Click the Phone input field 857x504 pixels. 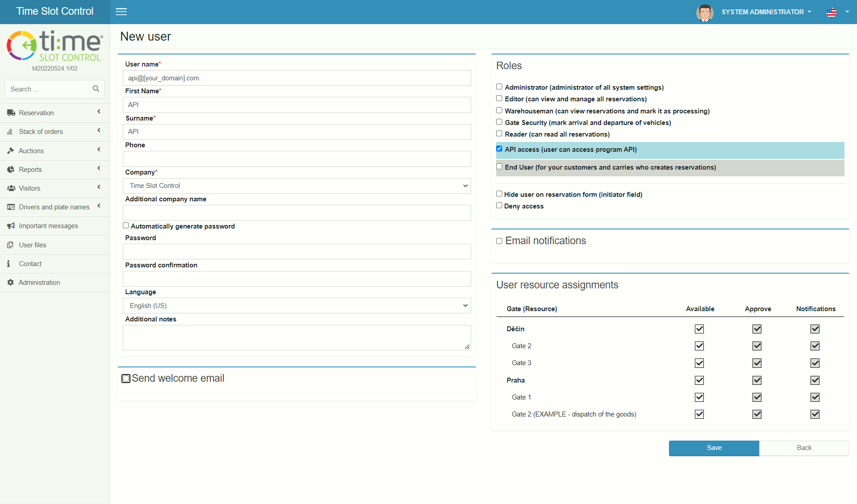(x=297, y=159)
